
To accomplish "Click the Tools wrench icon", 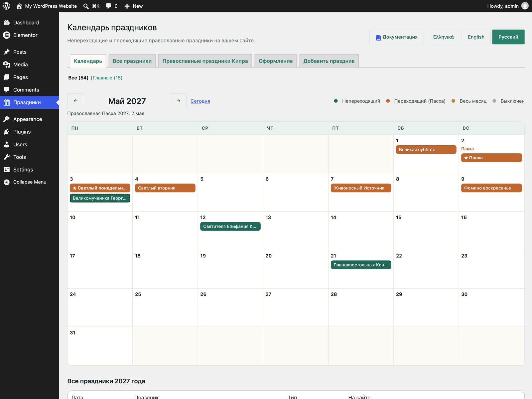I will tap(7, 157).
